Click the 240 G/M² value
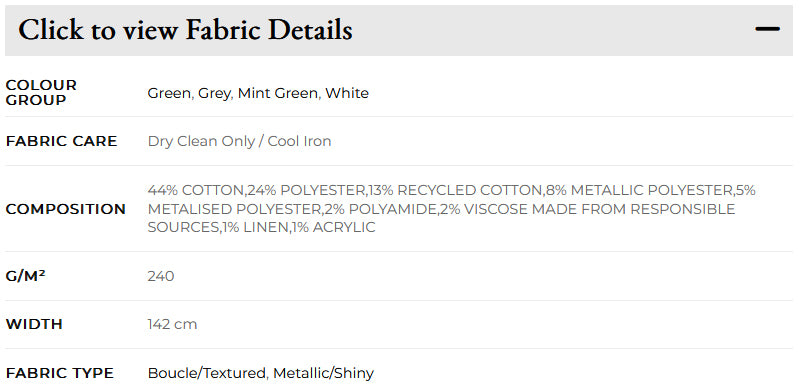 [161, 276]
